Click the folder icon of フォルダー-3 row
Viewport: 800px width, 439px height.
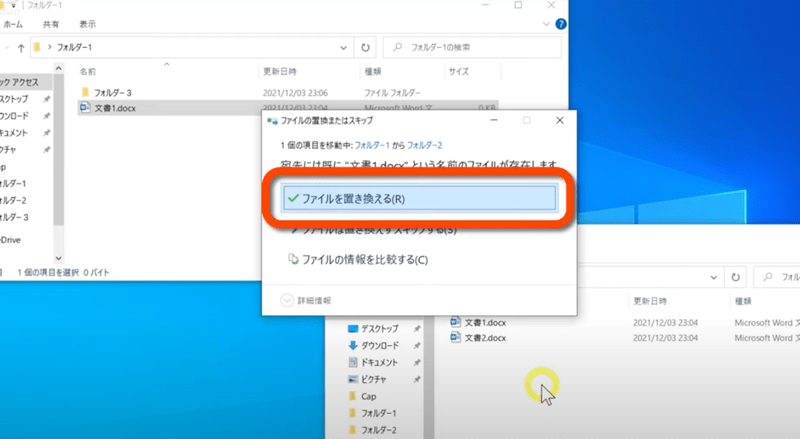(85, 92)
